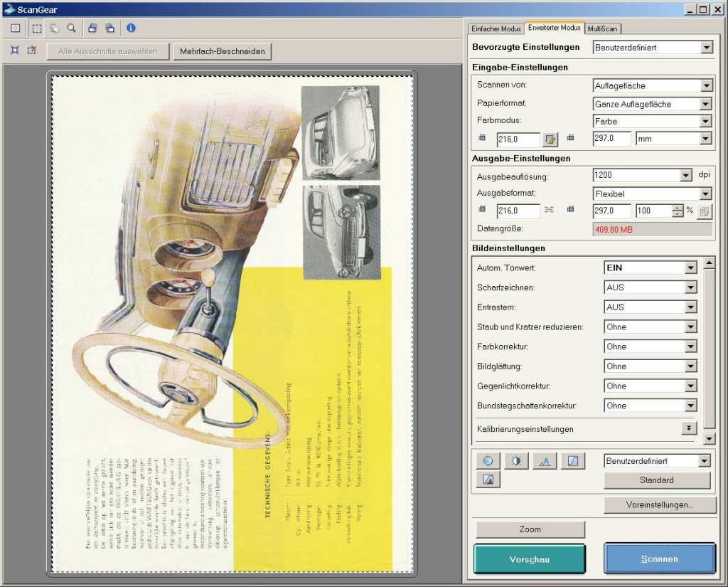The height and width of the screenshot is (587, 728).
Task: Click the red Datengröße value 409,80 MB
Action: coord(614,230)
